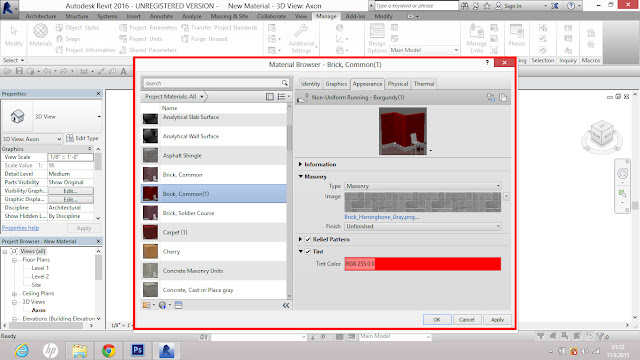
Task: Expand the Relief Pattern section
Action: coord(300,240)
